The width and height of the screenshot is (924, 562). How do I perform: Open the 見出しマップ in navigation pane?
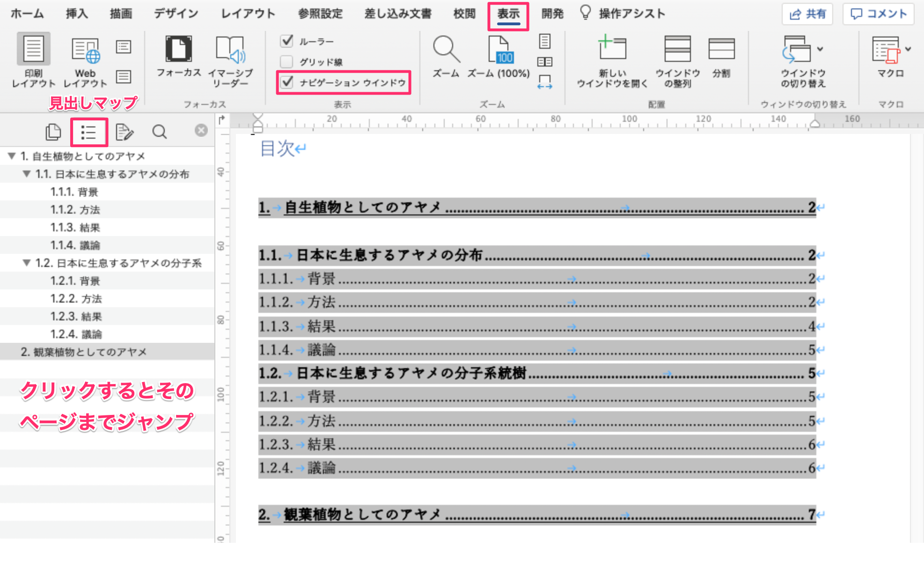point(89,132)
